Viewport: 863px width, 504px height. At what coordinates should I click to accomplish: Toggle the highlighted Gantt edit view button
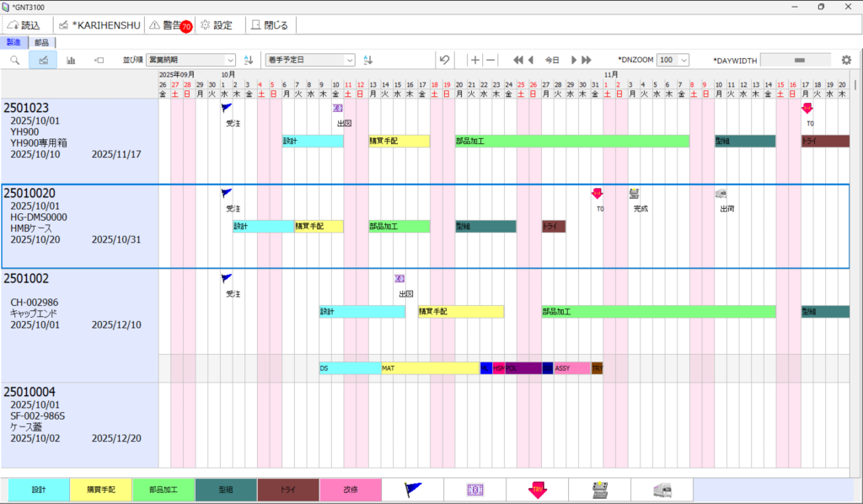(x=43, y=60)
